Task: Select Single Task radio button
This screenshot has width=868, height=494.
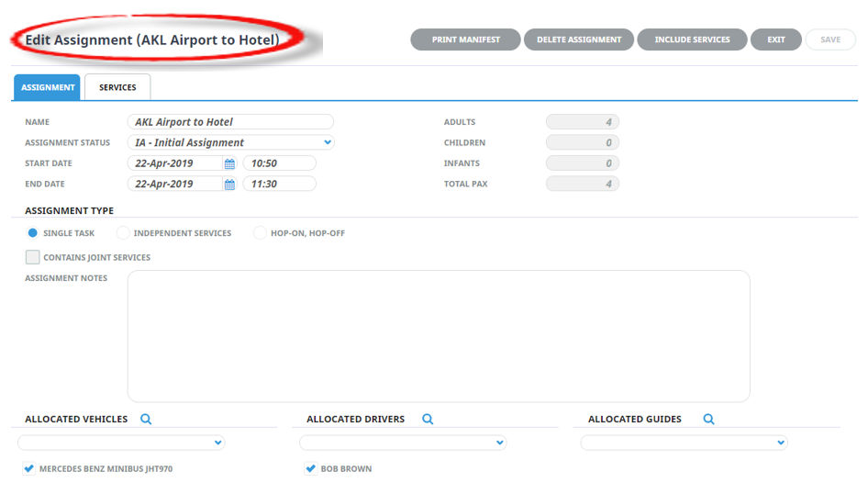Action: [x=33, y=233]
